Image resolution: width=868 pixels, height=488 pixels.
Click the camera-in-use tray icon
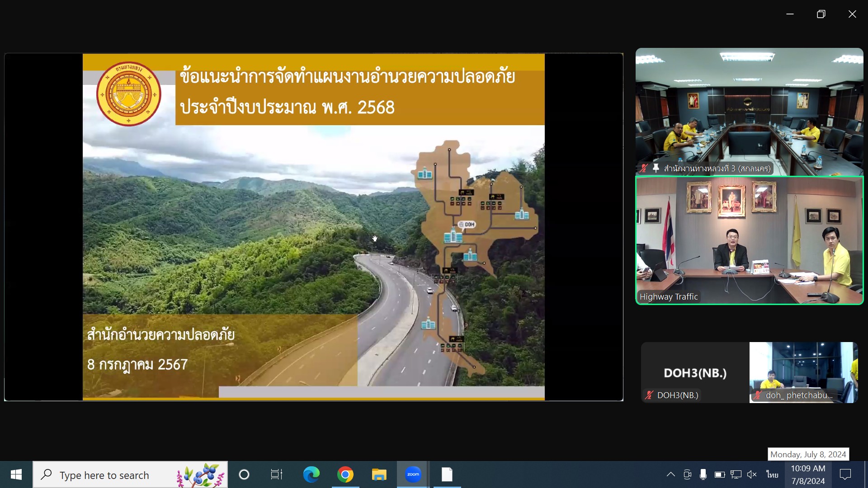[x=687, y=474]
